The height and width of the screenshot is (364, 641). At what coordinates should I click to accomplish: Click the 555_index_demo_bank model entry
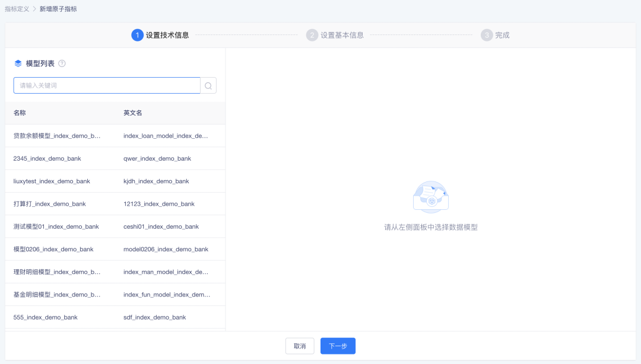coord(46,317)
